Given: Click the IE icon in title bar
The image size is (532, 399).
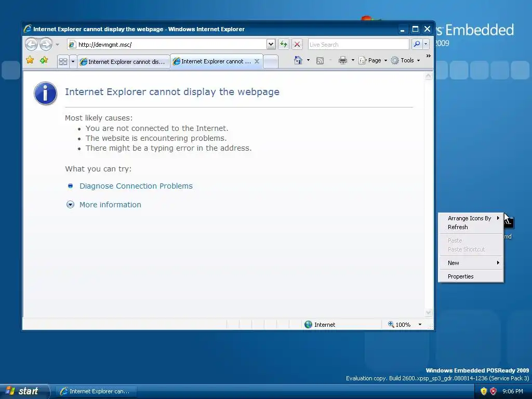Looking at the screenshot, I should coord(28,29).
